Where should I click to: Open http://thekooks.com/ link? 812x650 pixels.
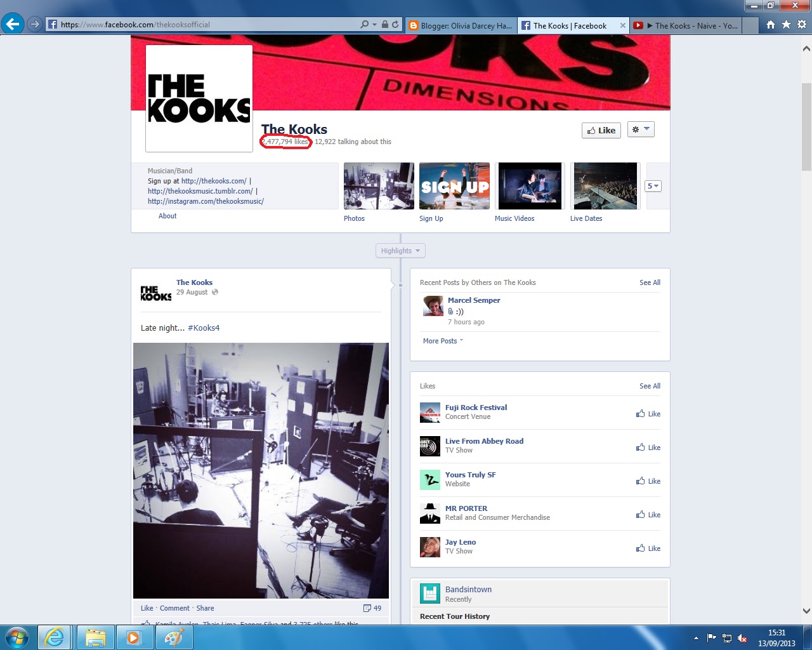pos(214,181)
